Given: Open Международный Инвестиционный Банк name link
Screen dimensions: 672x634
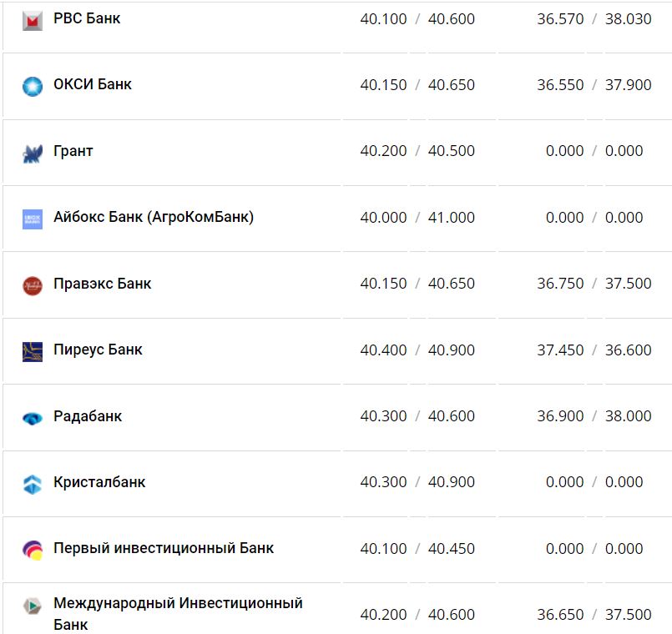Looking at the screenshot, I should click(x=178, y=603).
